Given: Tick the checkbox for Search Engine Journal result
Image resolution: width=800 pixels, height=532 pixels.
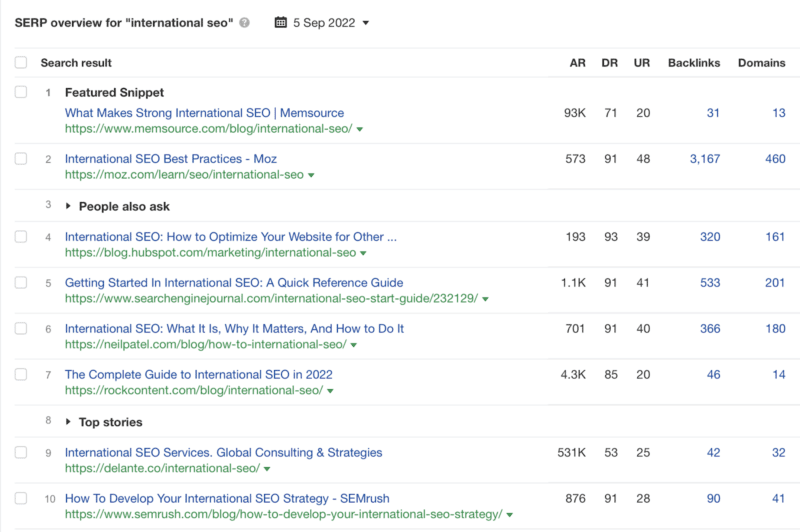Looking at the screenshot, I should [x=21, y=283].
